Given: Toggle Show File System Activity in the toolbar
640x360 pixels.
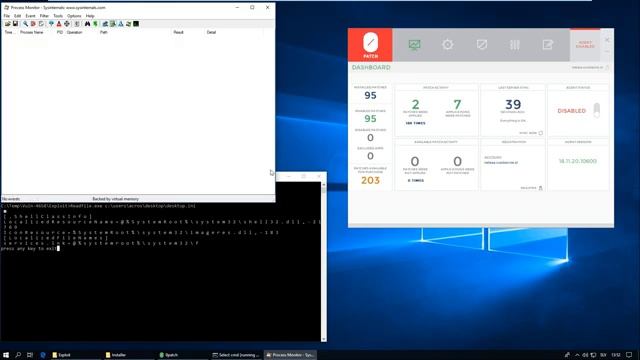Looking at the screenshot, I should coord(113,24).
